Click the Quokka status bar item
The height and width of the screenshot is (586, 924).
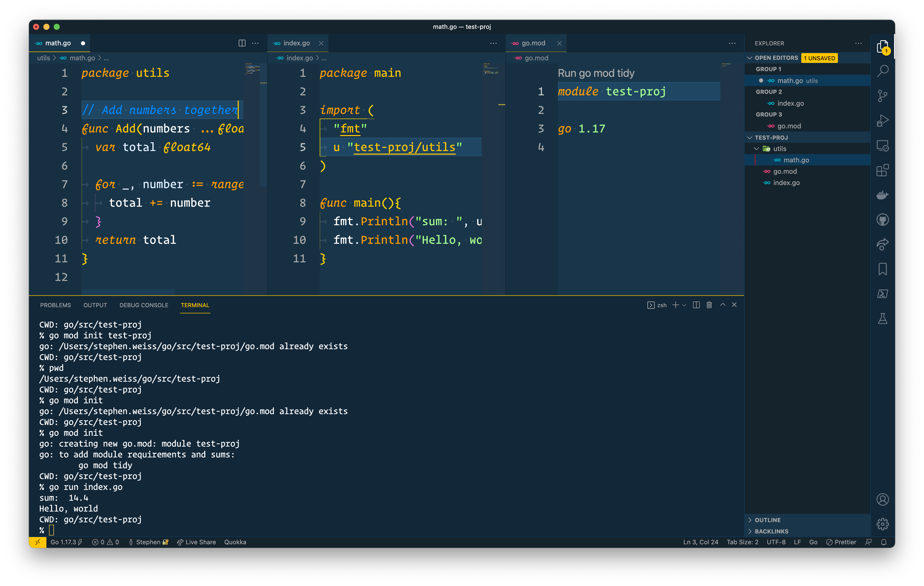[235, 542]
